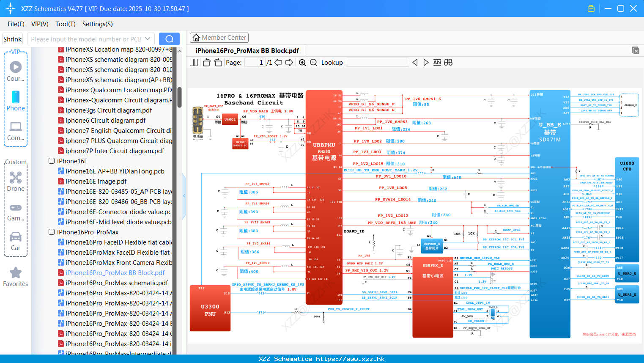The height and width of the screenshot is (363, 644).
Task: Open Favorites star
Action: pyautogui.click(x=16, y=277)
